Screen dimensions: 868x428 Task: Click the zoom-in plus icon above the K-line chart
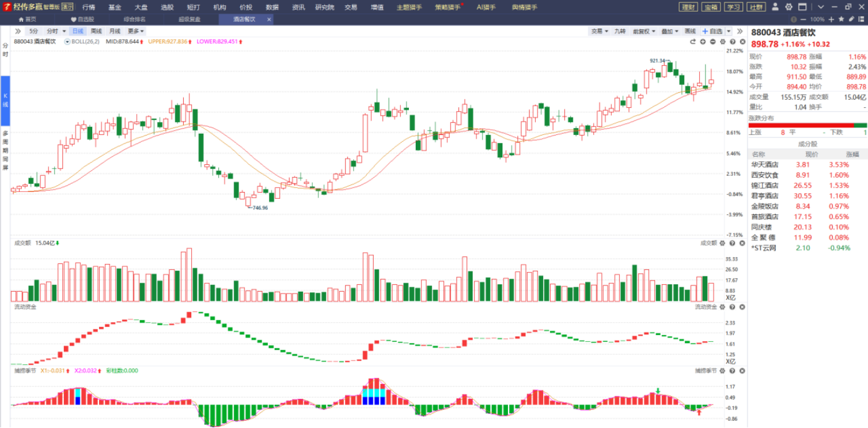point(702,41)
